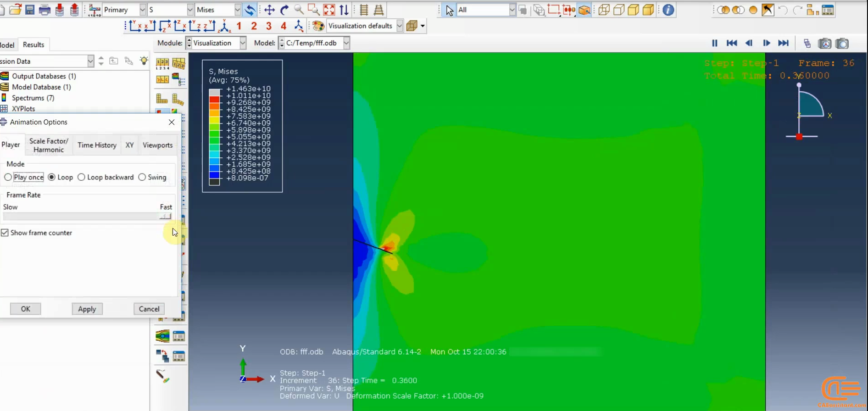Toggle the Show frame counter checkbox

[x=5, y=233]
